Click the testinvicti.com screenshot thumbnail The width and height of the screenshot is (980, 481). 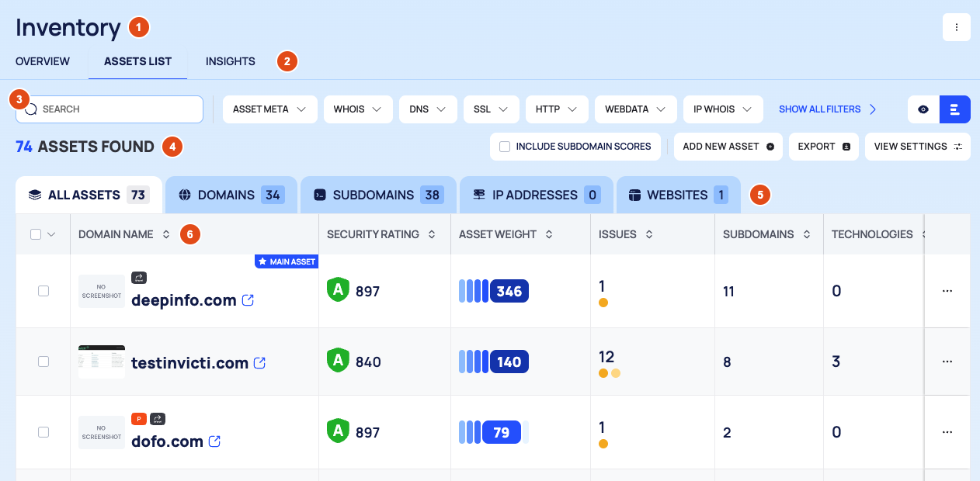102,362
